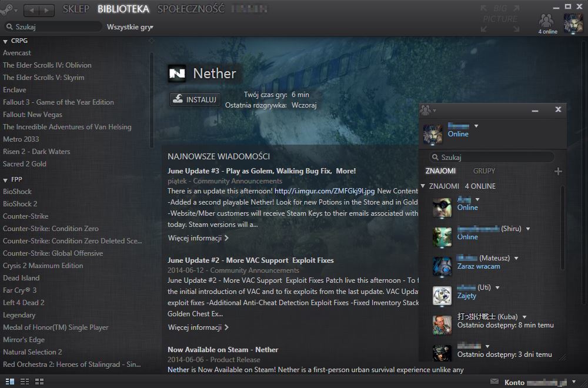
Task: Open the i.imgur.com link in the news
Action: click(x=325, y=191)
